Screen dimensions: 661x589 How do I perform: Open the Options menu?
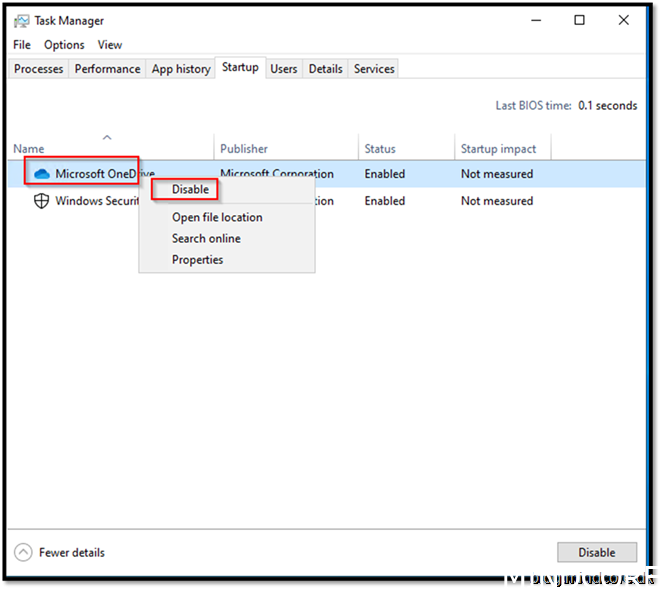click(64, 45)
